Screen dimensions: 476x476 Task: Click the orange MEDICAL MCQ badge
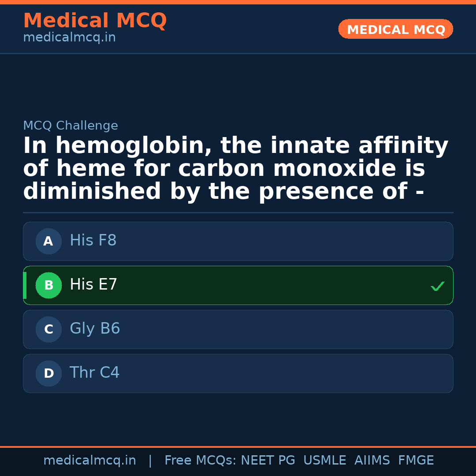(x=395, y=29)
